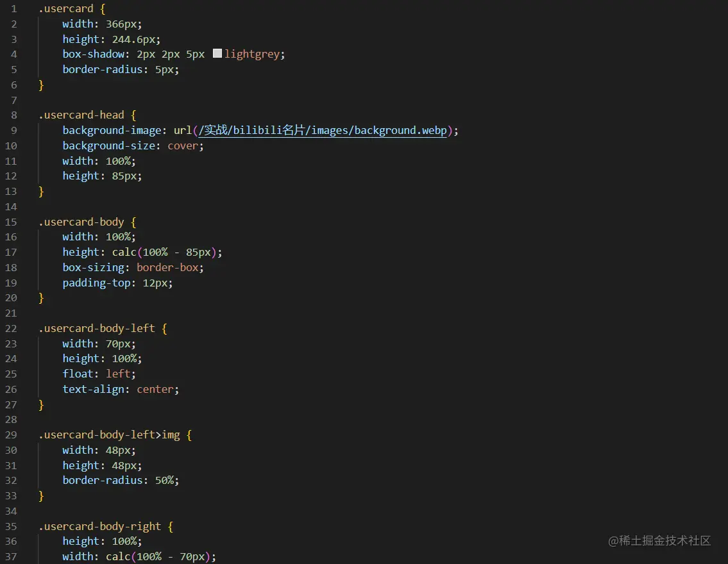Click the lightgrey color swatch preview
This screenshot has height=564, width=728.
[217, 53]
